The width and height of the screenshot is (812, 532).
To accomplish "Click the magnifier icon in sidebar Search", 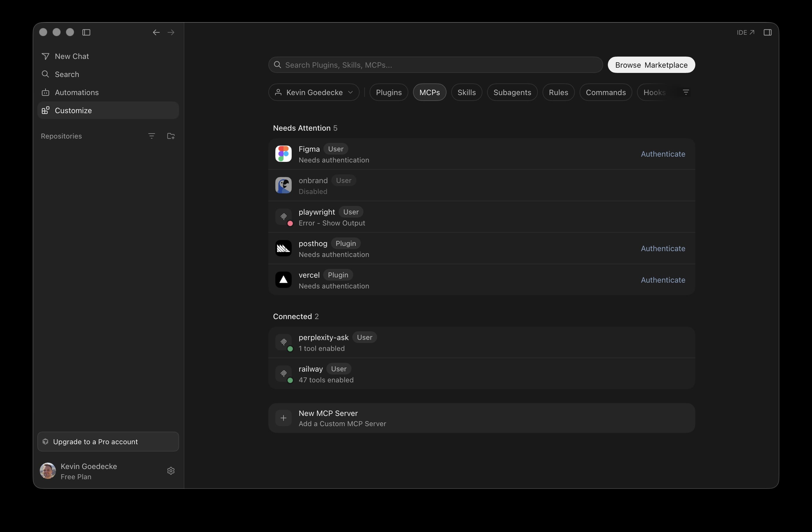I will tap(45, 74).
